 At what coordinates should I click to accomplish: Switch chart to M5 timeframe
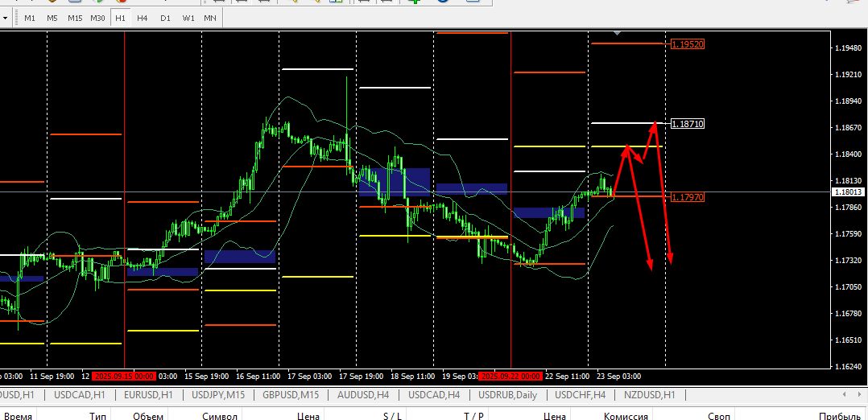[52, 19]
